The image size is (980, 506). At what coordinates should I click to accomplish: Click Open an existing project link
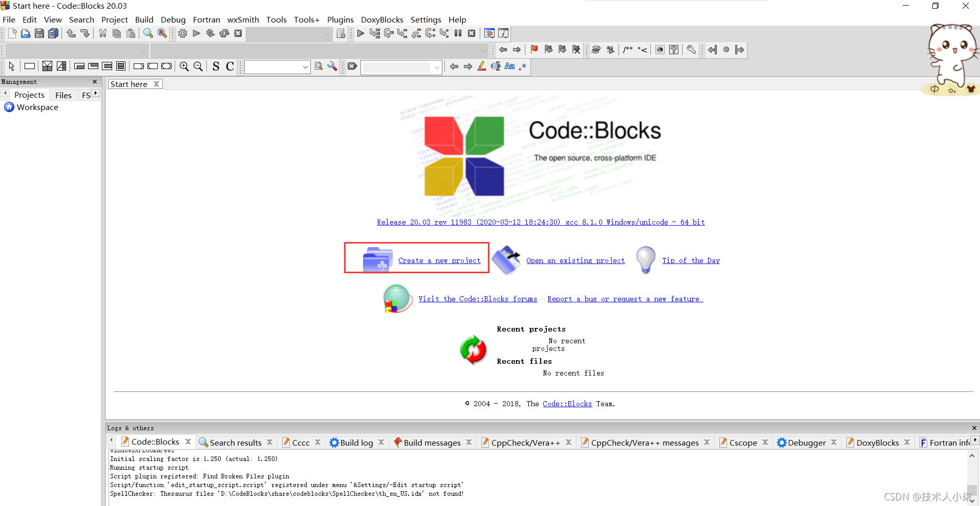576,260
